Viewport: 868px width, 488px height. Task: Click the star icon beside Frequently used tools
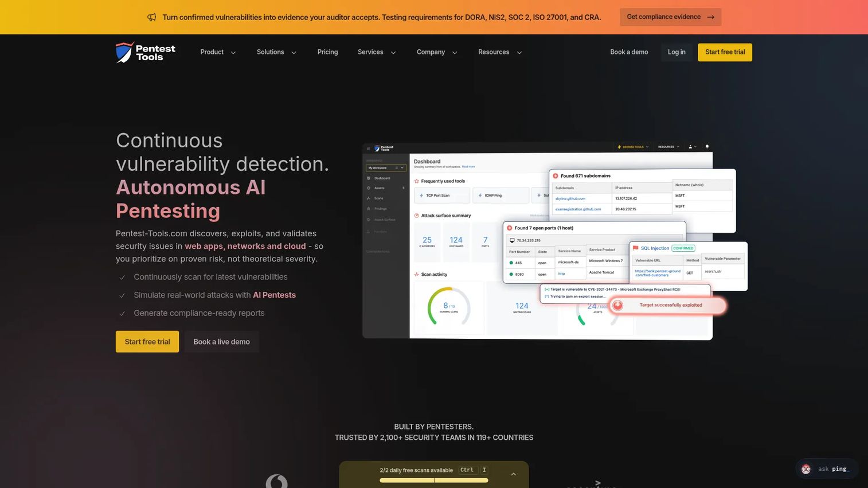(x=416, y=181)
